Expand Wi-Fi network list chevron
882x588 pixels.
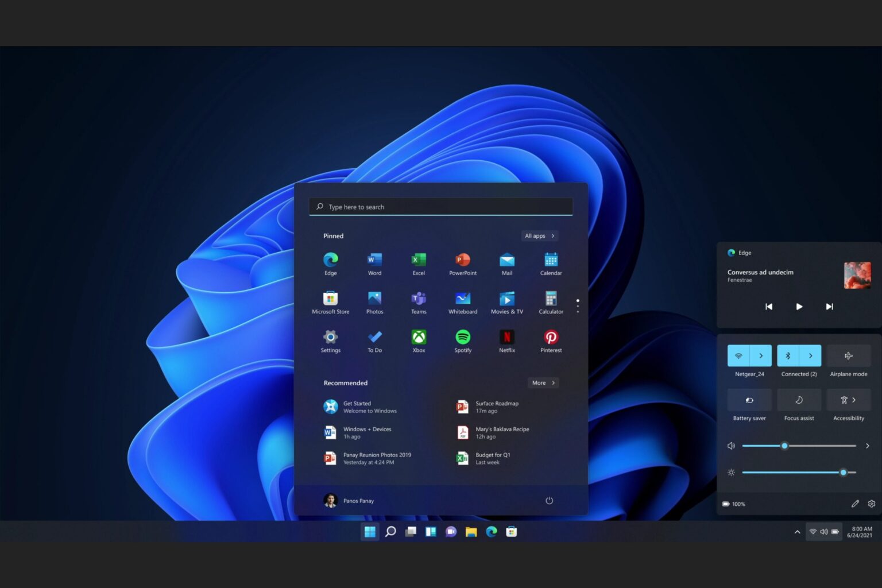[x=761, y=356]
